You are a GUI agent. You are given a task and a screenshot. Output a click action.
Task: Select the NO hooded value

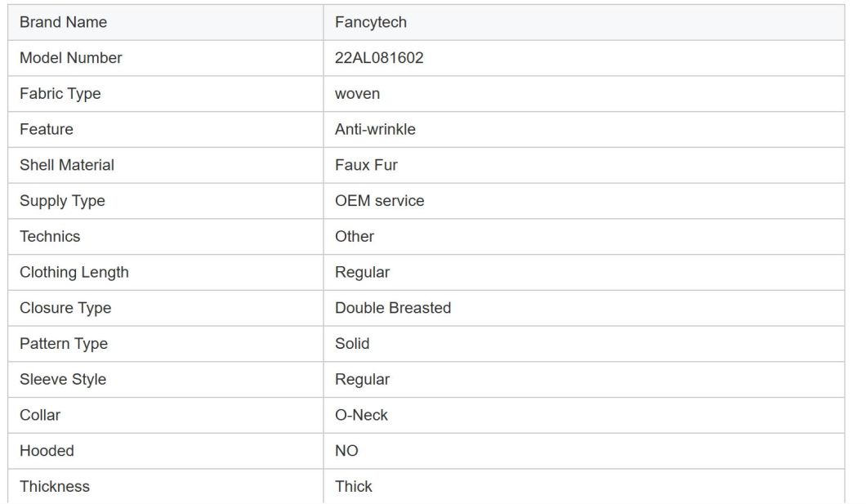[x=346, y=451]
